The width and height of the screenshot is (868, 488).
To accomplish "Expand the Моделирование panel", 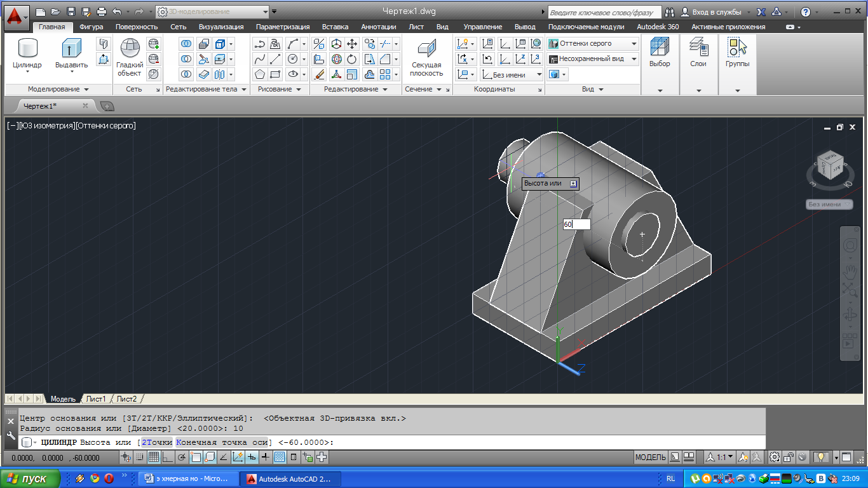I will 58,90.
